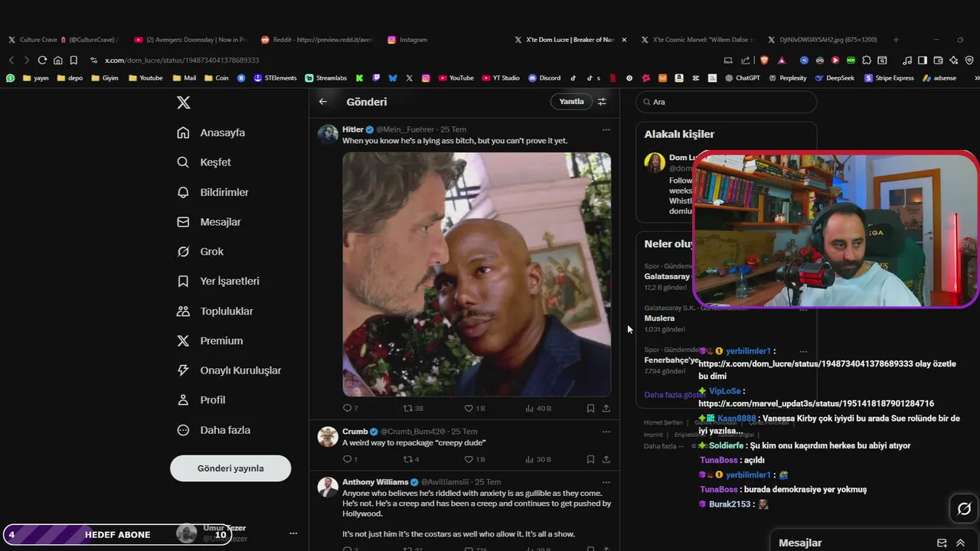Open more options on Hitler's post
This screenshot has height=551, width=980.
pos(606,129)
